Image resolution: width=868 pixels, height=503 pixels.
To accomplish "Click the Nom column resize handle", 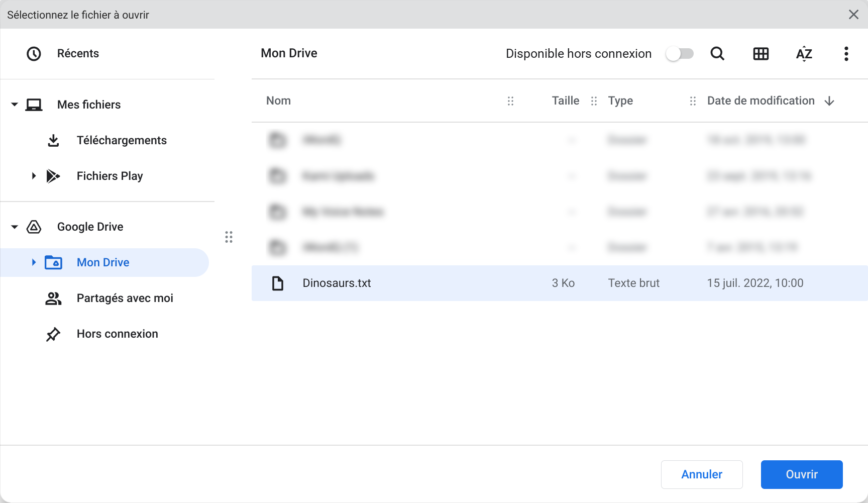I will 510,101.
